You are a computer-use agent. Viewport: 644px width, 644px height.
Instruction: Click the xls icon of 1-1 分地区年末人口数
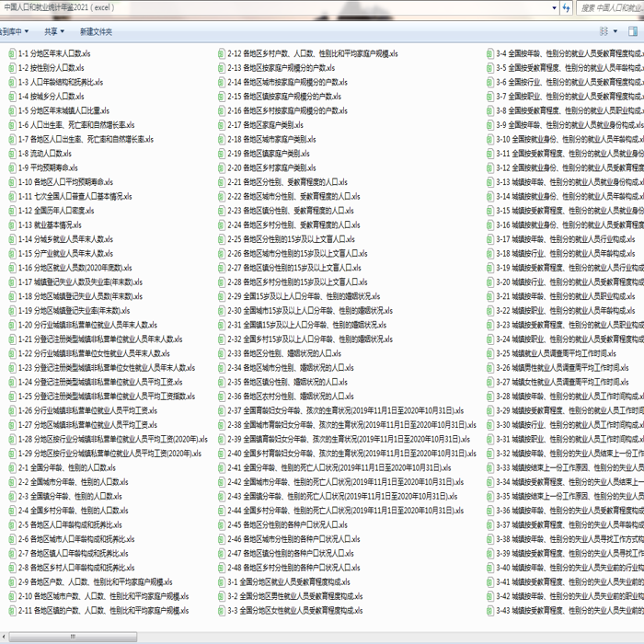pos(12,53)
